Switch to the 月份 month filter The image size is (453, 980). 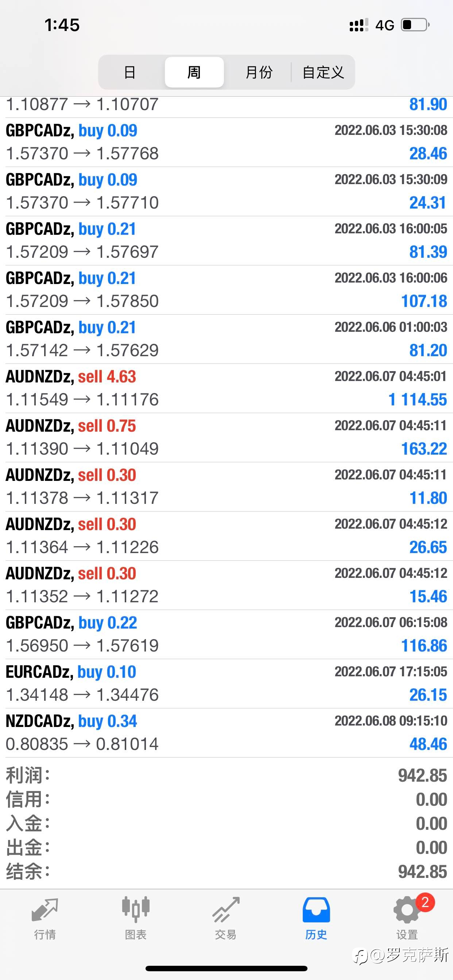[259, 72]
